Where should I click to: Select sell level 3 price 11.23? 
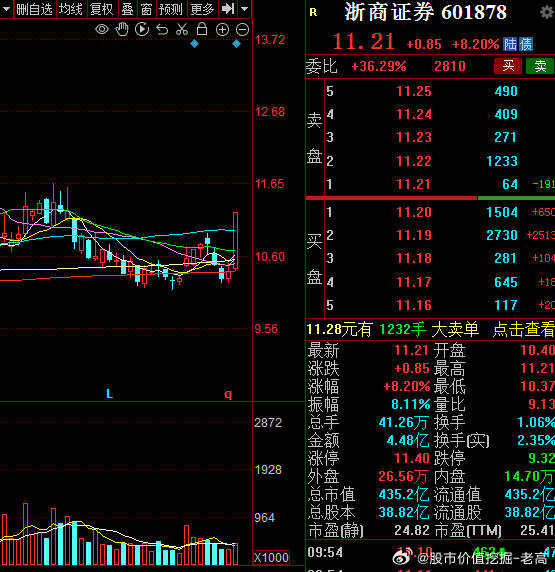pos(414,138)
